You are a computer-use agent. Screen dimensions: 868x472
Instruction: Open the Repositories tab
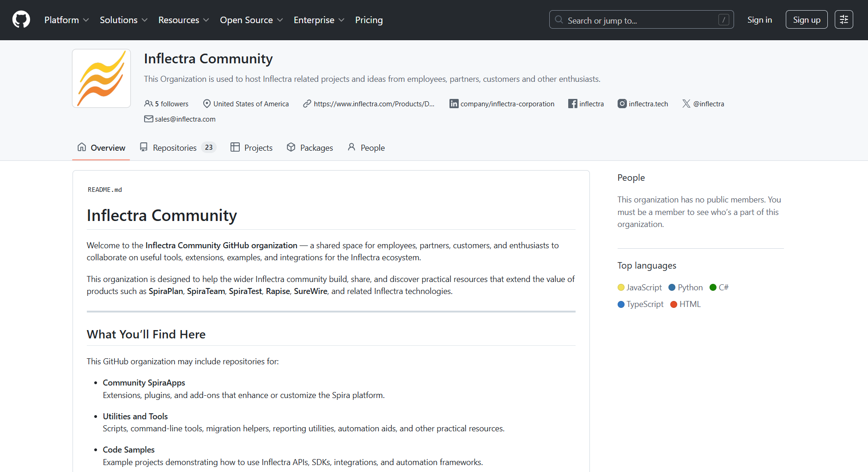178,147
